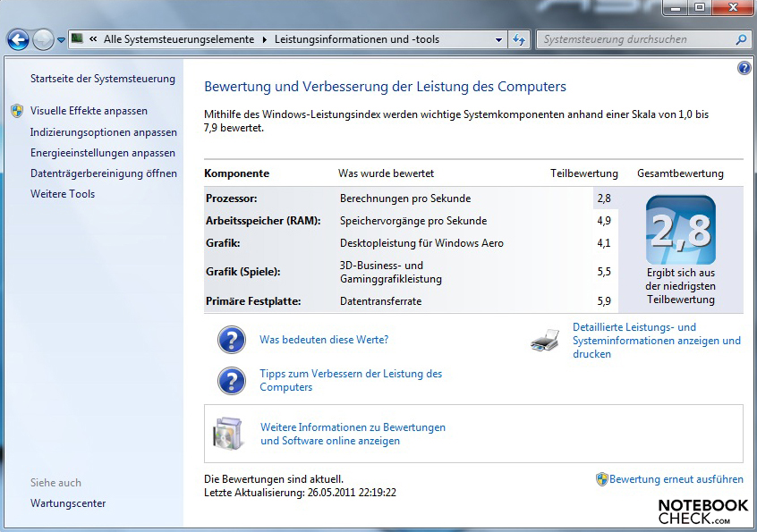Click the greyed-out Forward arrow button
Viewport: 757px width, 532px height.
tap(43, 39)
